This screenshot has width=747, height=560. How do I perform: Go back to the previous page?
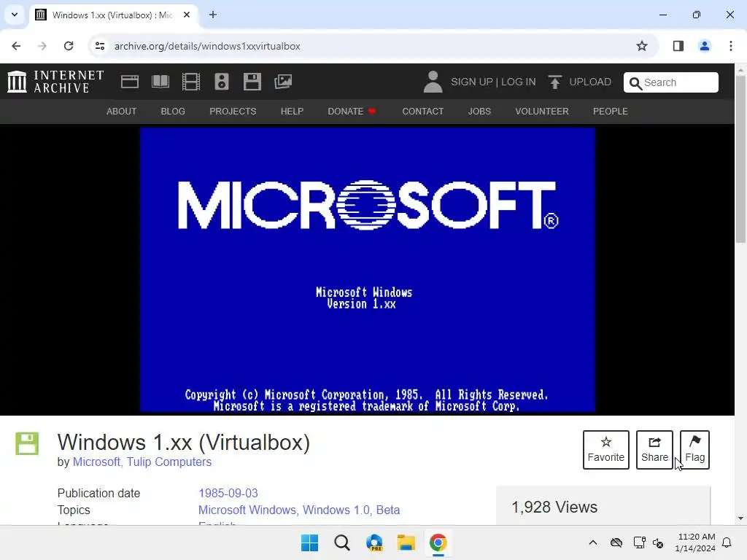pyautogui.click(x=16, y=46)
